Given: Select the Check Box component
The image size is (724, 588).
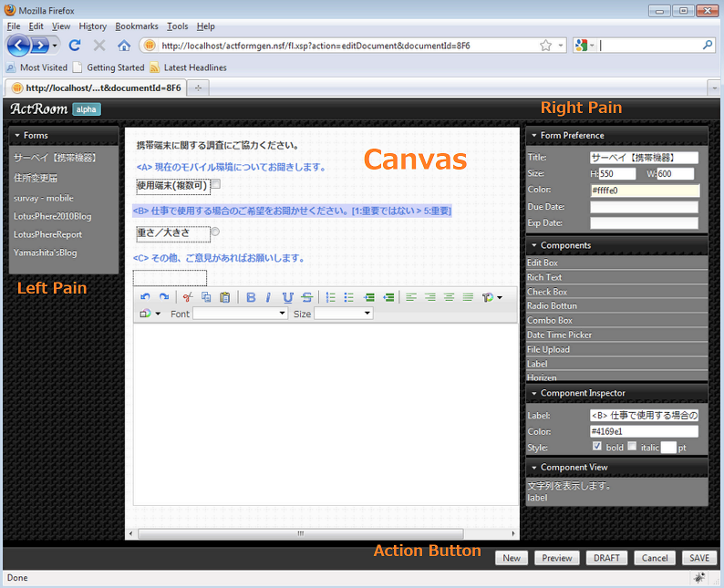Looking at the screenshot, I should [x=617, y=292].
